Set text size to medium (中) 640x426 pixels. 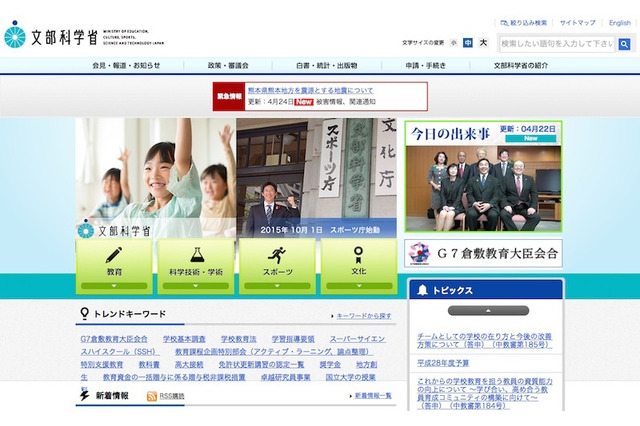(x=468, y=43)
